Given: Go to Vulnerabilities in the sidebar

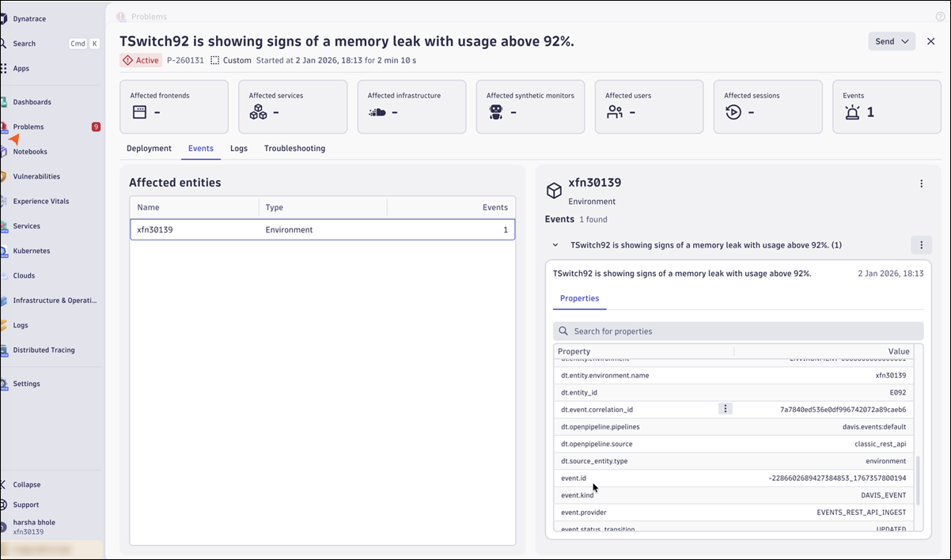Looking at the screenshot, I should tap(36, 176).
